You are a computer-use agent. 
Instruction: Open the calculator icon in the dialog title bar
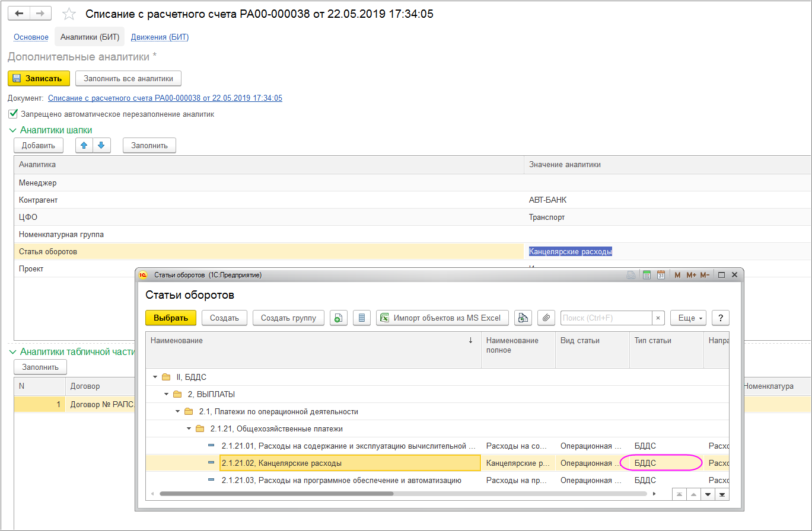[x=647, y=275]
